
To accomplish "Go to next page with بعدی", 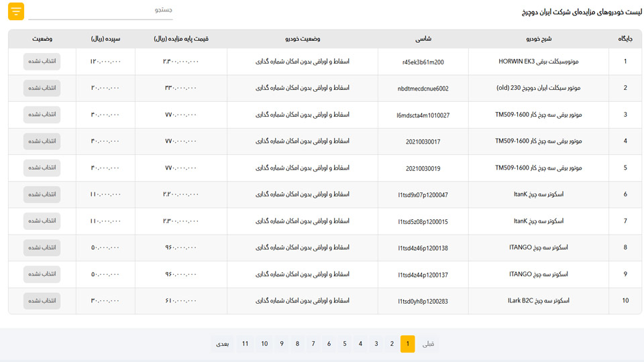I will coord(223,344).
